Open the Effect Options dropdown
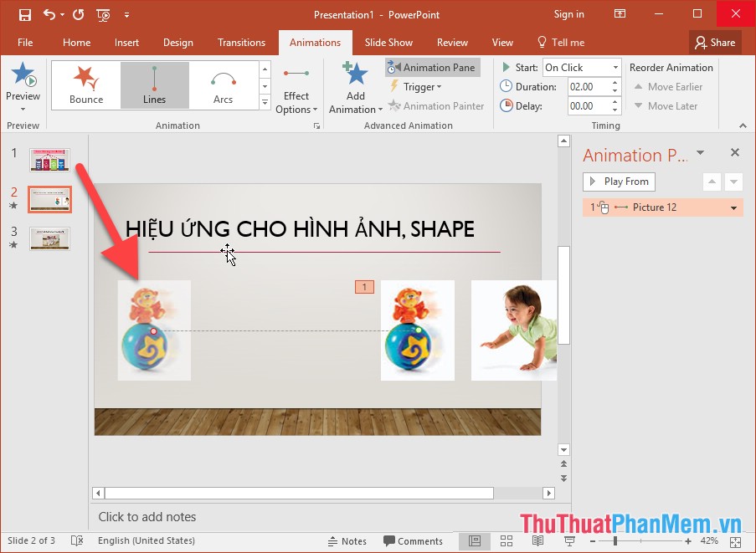This screenshot has width=756, height=553. tap(296, 86)
